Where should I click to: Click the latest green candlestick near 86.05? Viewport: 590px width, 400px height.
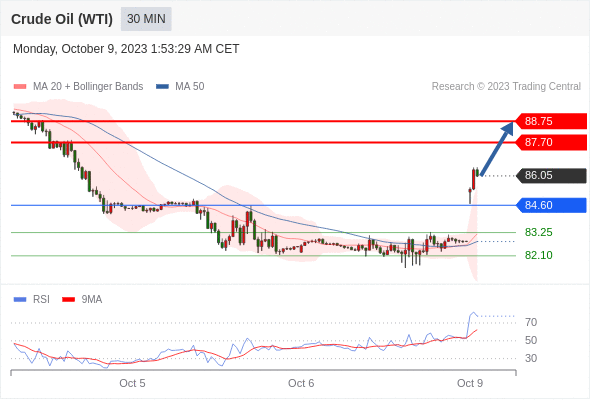coord(477,172)
